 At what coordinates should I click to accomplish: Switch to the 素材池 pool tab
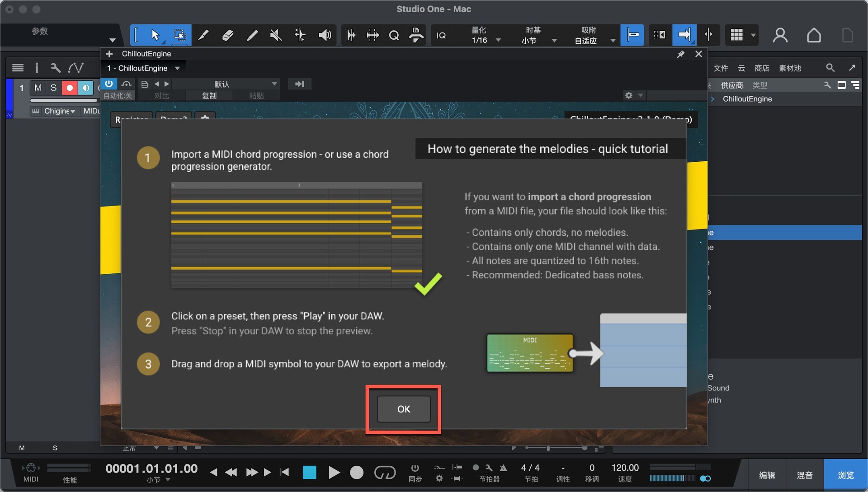click(x=790, y=68)
